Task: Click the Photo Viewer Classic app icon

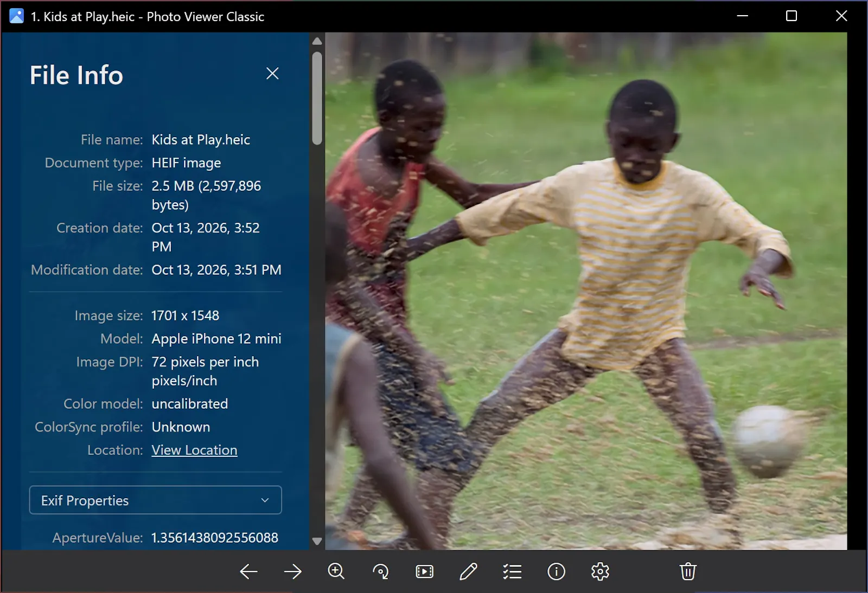Action: coord(17,16)
